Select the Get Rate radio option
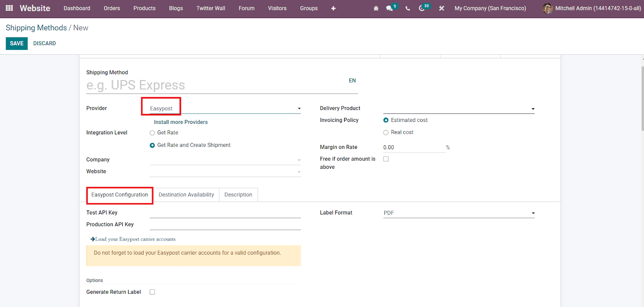The image size is (644, 307). point(152,133)
